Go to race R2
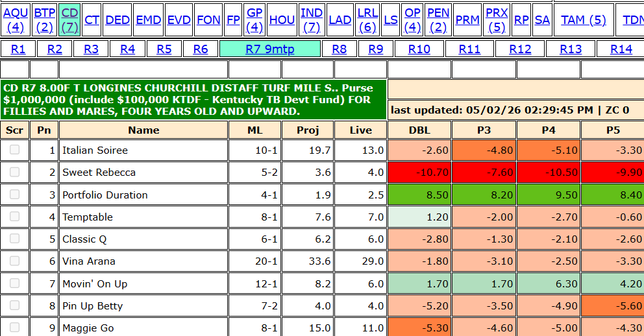Viewport: 644px width, 336px height. pyautogui.click(x=55, y=49)
